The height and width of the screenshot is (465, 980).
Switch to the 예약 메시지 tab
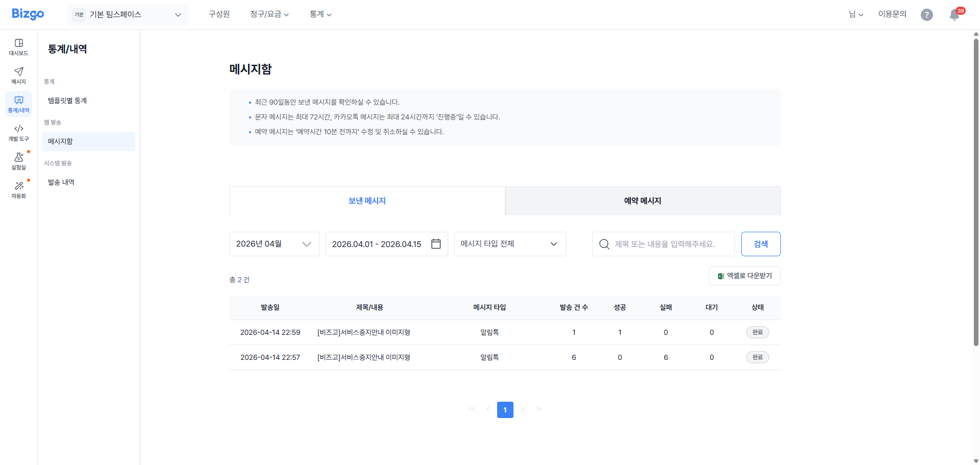(643, 201)
